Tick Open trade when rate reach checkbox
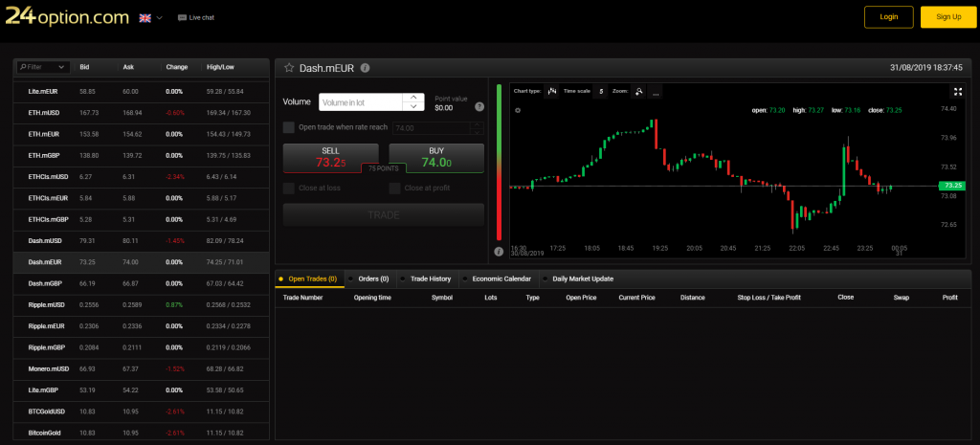This screenshot has height=445, width=980. coord(289,127)
